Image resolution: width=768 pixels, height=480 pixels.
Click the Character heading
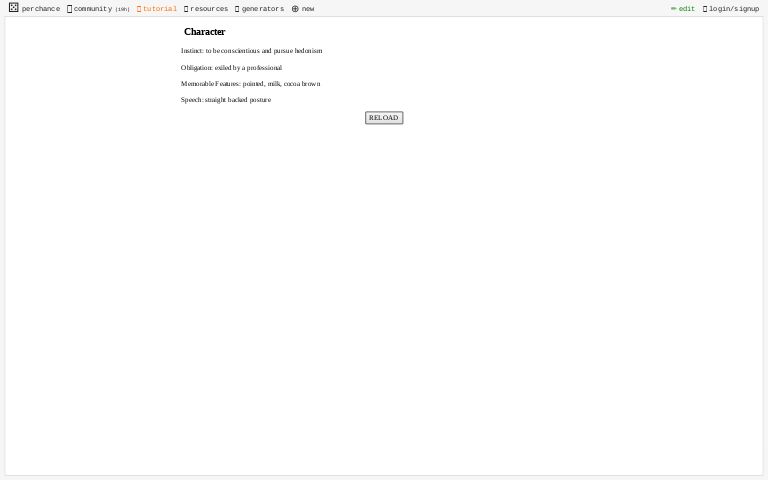click(x=204, y=32)
